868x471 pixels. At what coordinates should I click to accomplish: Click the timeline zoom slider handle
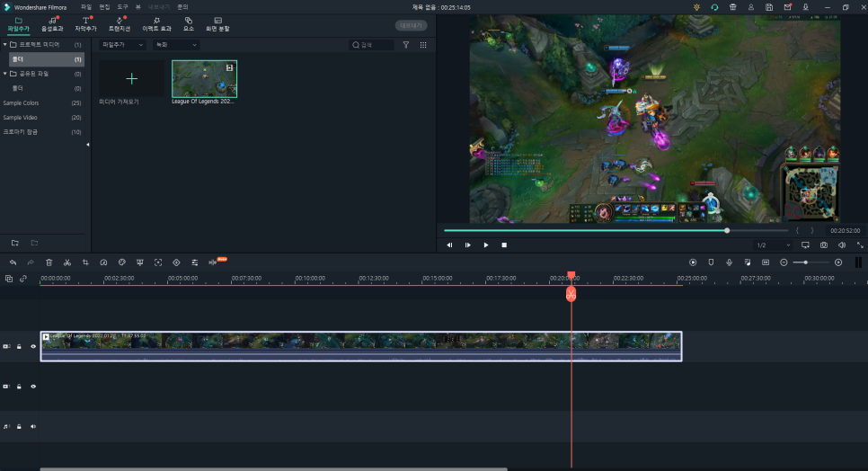(x=806, y=262)
